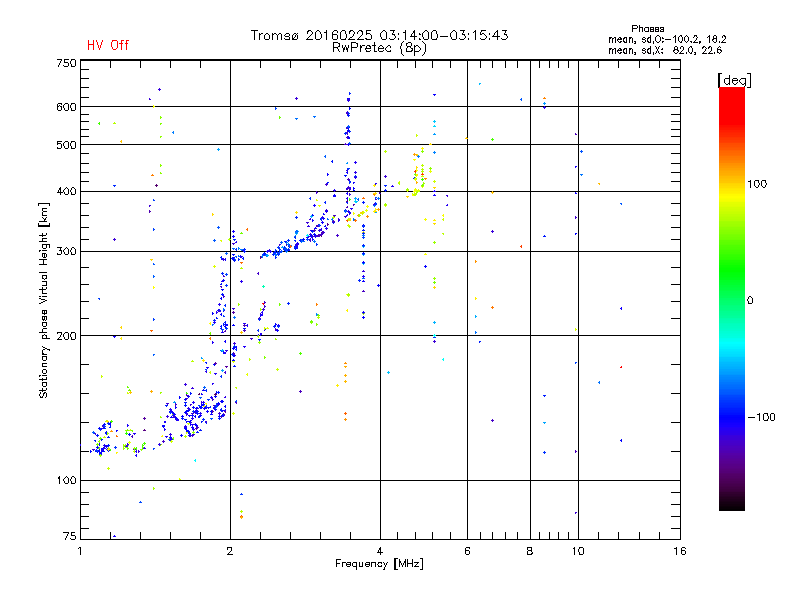Click the '75' y-axis tick label
Viewport: 800px width, 600px height.
(x=70, y=536)
